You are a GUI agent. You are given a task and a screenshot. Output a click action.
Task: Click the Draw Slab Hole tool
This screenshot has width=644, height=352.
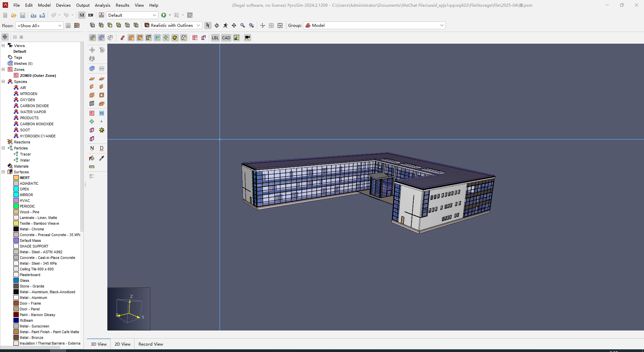(102, 79)
